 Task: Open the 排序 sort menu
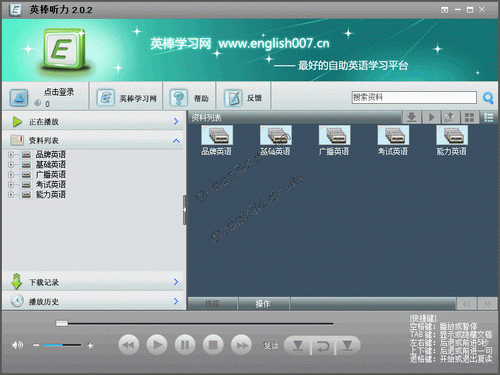[x=213, y=304]
